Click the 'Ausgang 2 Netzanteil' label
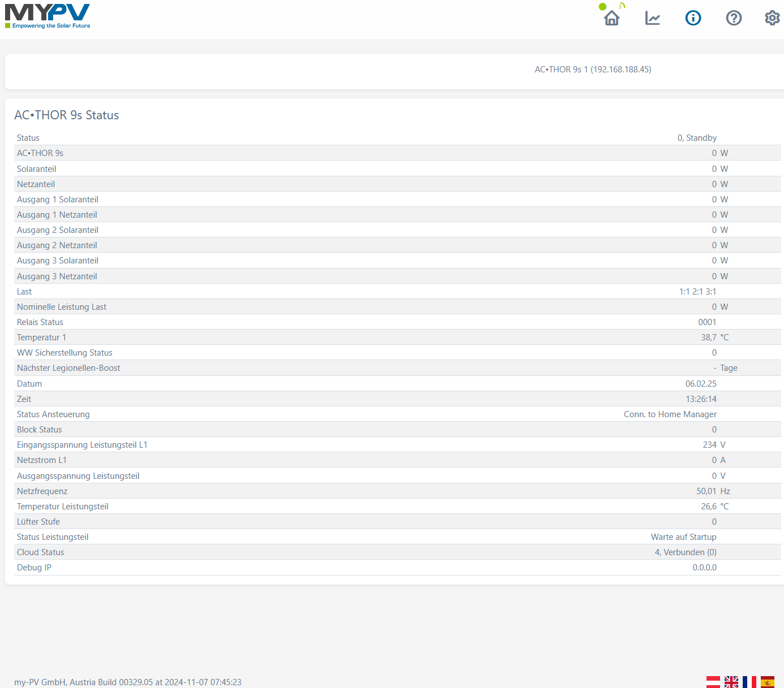This screenshot has width=784, height=688. (57, 245)
